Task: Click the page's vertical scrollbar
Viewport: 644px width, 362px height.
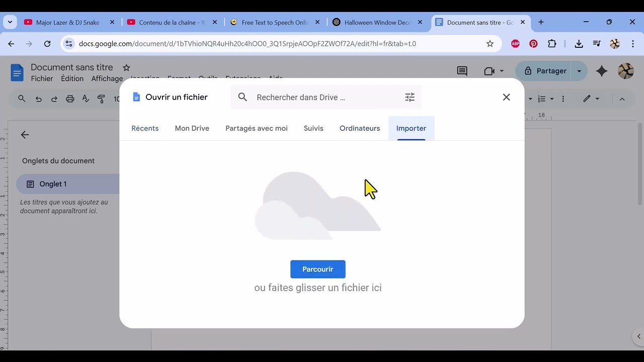Action: (x=640, y=163)
